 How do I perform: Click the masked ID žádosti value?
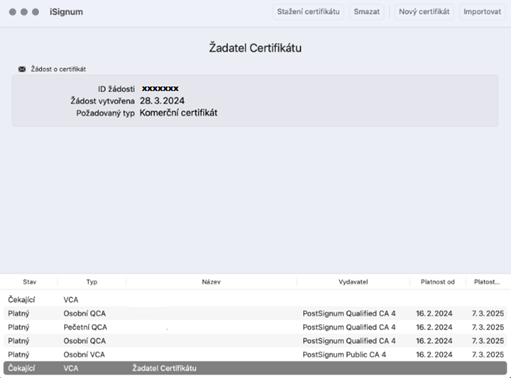pyautogui.click(x=160, y=89)
